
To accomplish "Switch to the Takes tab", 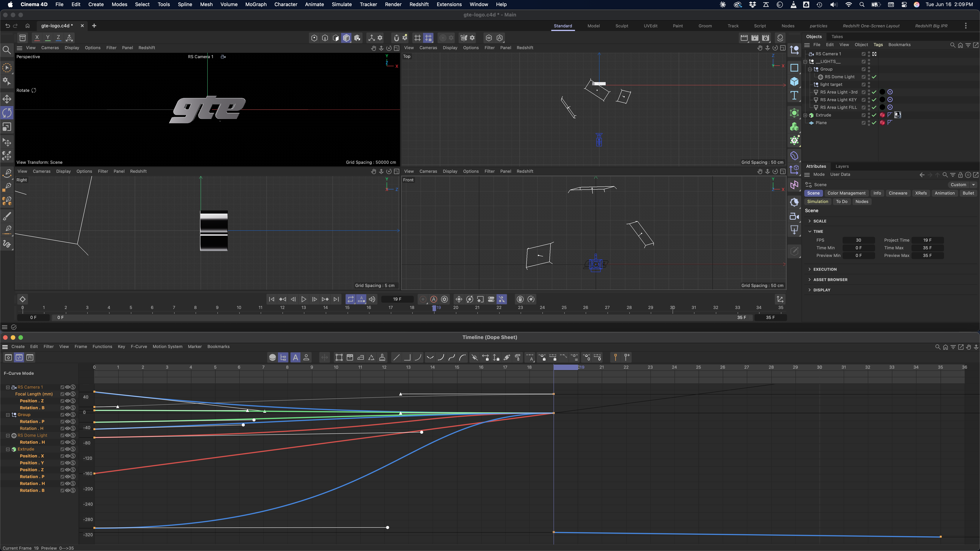I will [837, 37].
